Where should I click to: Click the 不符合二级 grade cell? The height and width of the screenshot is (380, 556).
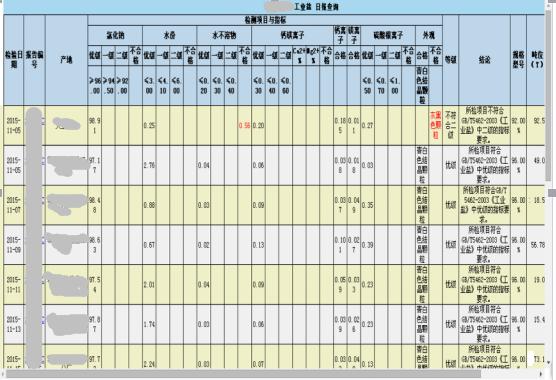[x=450, y=125]
